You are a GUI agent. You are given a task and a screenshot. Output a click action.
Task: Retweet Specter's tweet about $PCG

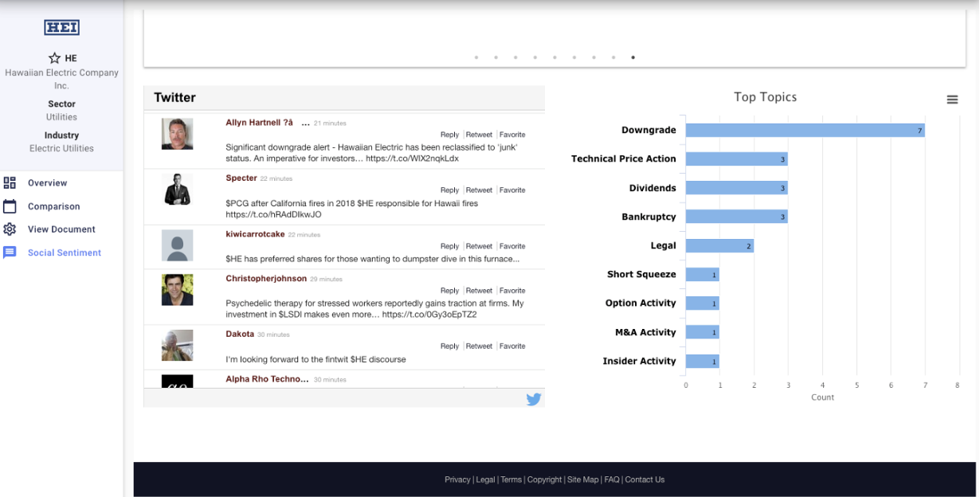[x=479, y=190]
